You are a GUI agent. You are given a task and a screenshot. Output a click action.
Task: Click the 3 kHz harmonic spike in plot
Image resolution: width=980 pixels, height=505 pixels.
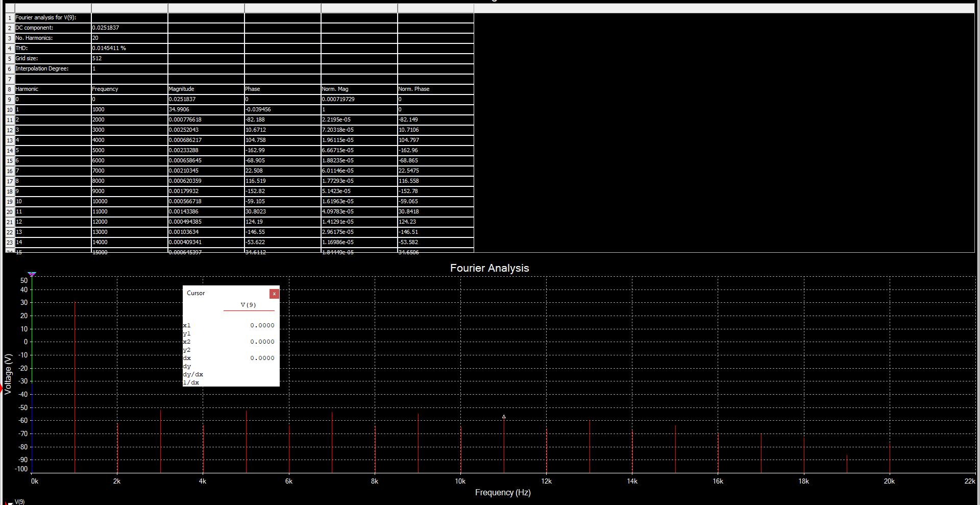tap(161, 441)
